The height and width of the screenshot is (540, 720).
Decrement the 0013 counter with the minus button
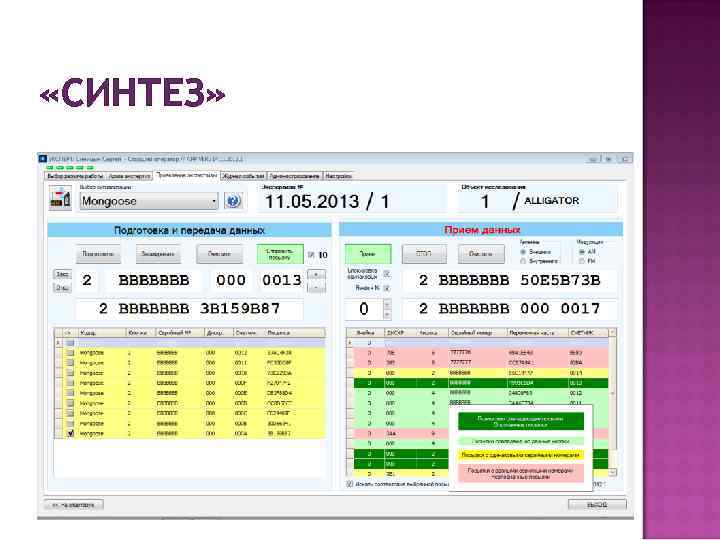click(x=316, y=287)
